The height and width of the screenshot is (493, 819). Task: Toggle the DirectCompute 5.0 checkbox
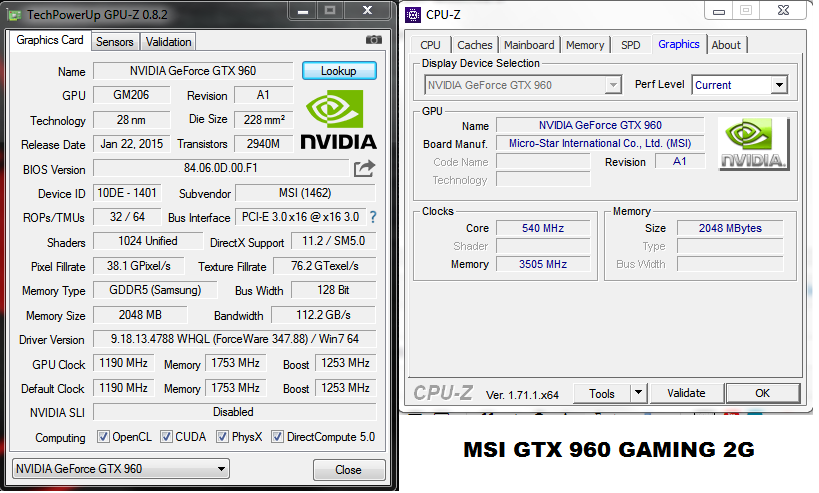point(277,437)
